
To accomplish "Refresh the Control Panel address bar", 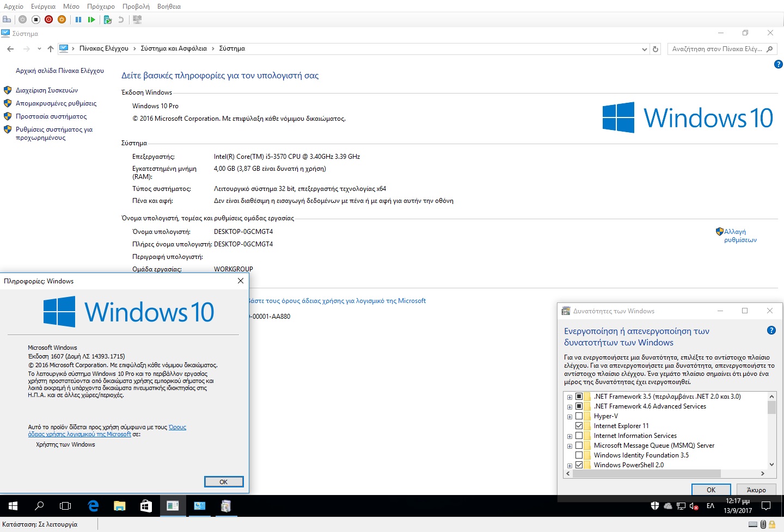I will click(656, 49).
